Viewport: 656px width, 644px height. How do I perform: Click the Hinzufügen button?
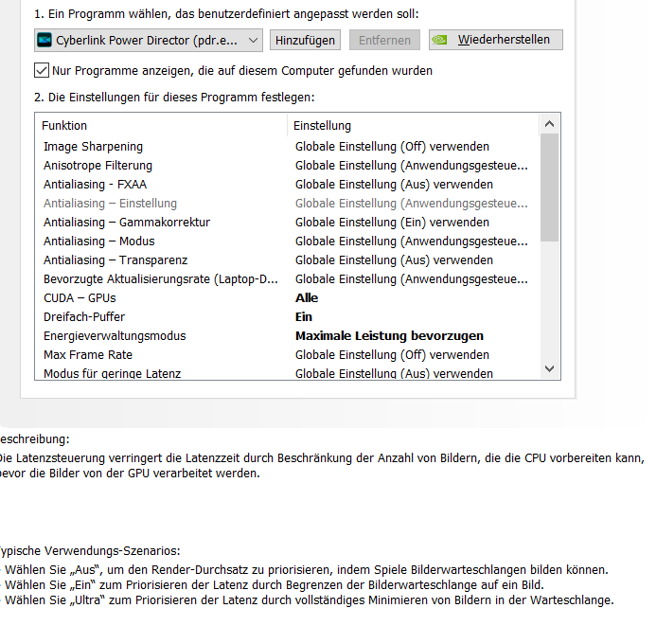(x=305, y=40)
